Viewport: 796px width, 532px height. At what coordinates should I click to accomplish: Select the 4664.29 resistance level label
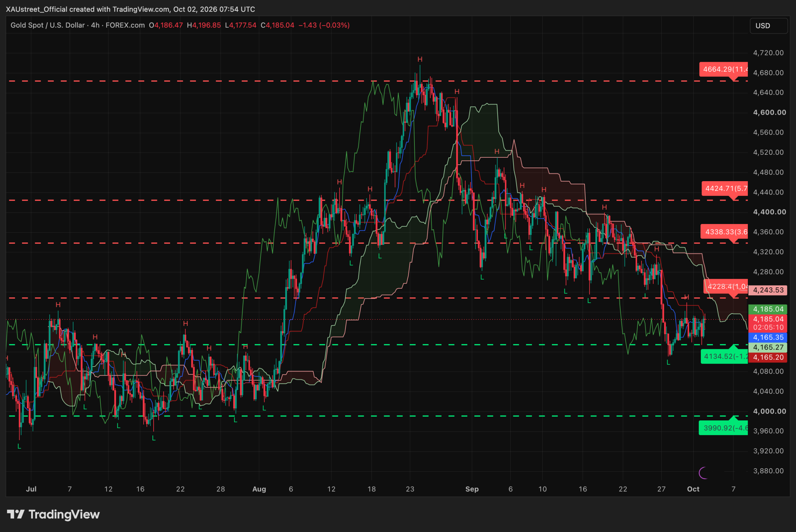tap(723, 69)
